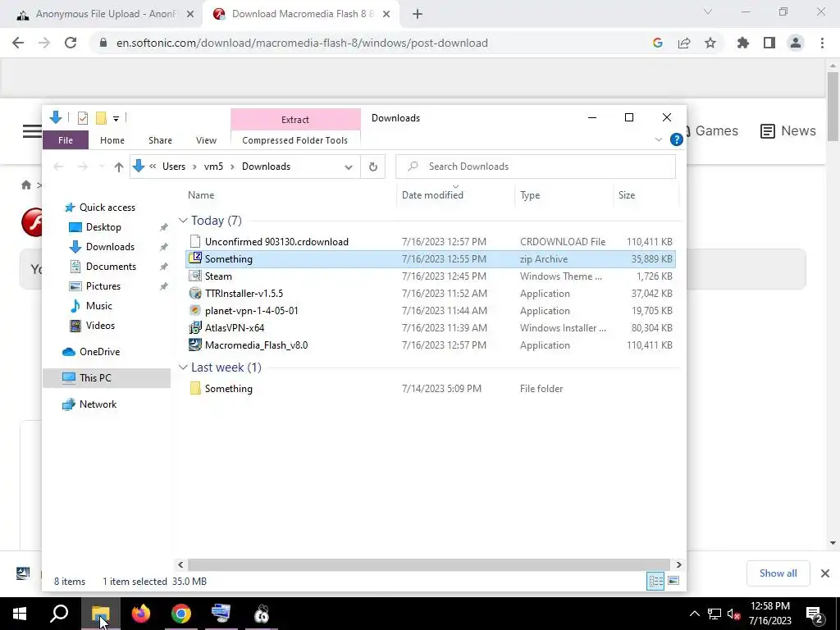Select the Extract contextual tab
This screenshot has width=840, height=630.
pyautogui.click(x=295, y=120)
